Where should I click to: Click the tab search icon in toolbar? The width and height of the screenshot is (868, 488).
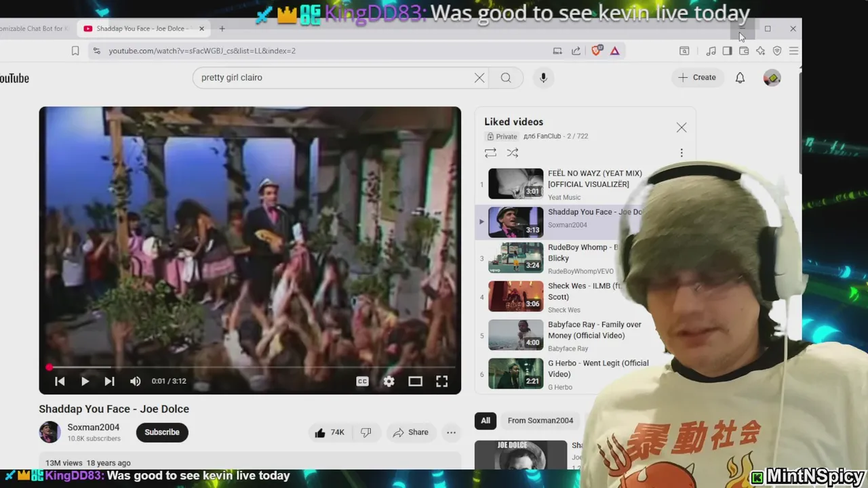tap(684, 51)
